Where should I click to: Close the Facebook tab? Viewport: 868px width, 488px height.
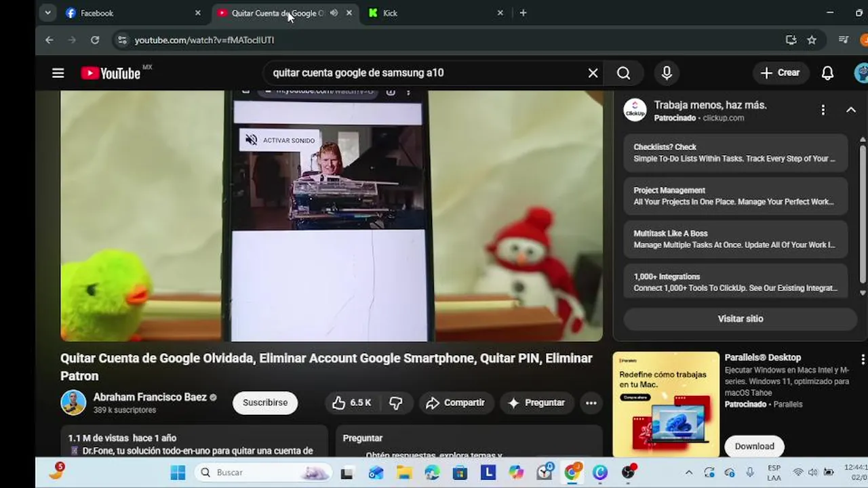click(198, 13)
